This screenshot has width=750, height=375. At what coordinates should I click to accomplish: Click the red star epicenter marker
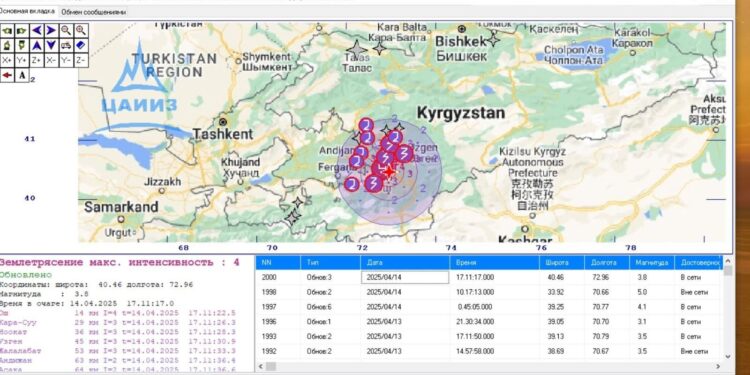389,172
